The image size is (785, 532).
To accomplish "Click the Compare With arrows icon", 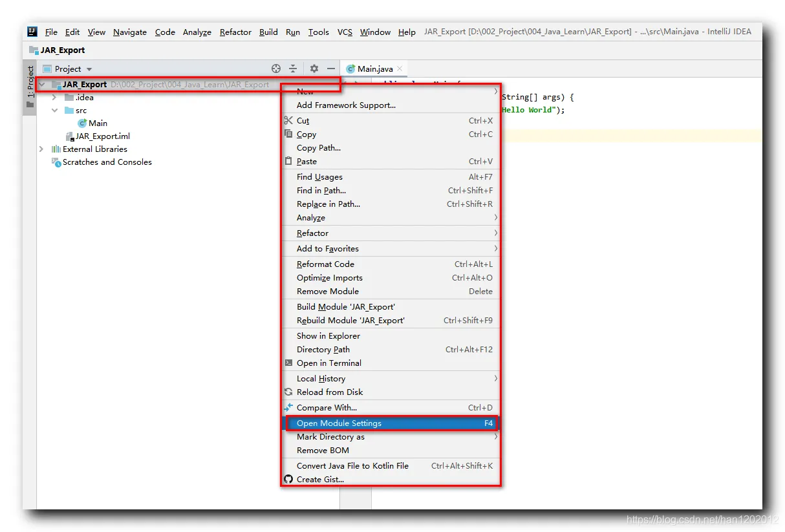I will 288,407.
